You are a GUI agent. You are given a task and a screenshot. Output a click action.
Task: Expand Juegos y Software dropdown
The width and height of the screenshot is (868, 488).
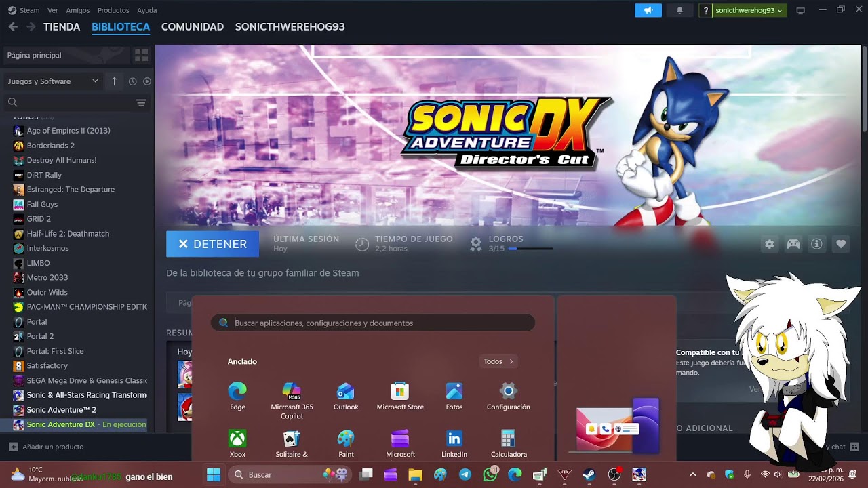point(53,81)
